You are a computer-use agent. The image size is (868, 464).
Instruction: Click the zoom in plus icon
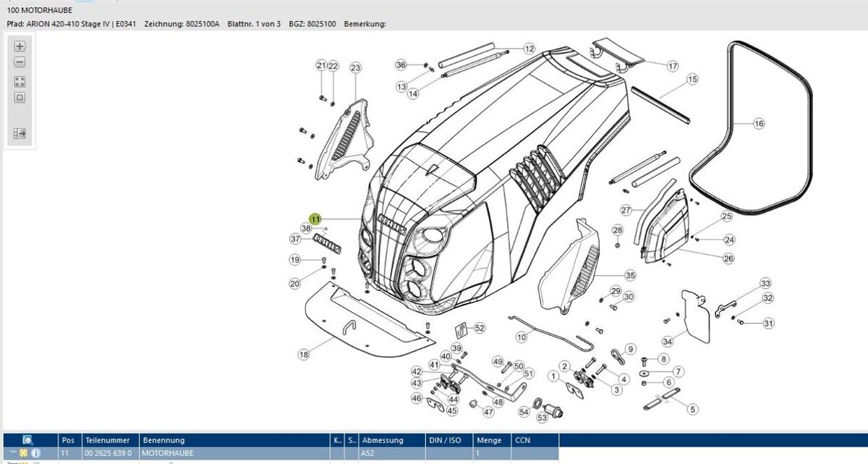pyautogui.click(x=20, y=46)
